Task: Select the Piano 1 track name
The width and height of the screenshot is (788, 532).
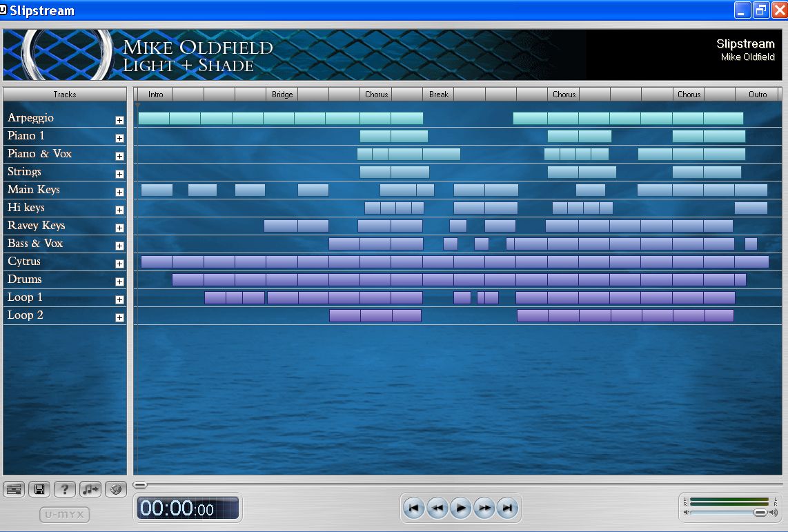Action: [26, 136]
